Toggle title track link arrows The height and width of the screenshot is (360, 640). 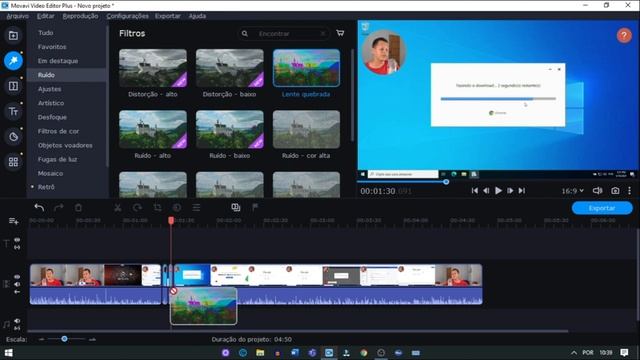(17, 247)
